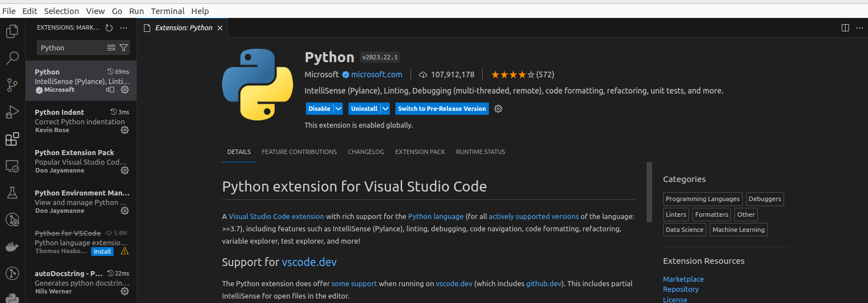
Task: Click the Python extensions search field
Action: point(72,48)
